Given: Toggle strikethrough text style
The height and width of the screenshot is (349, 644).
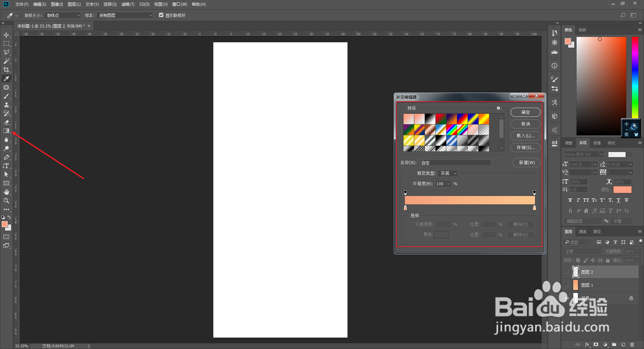Looking at the screenshot, I should coord(627,200).
